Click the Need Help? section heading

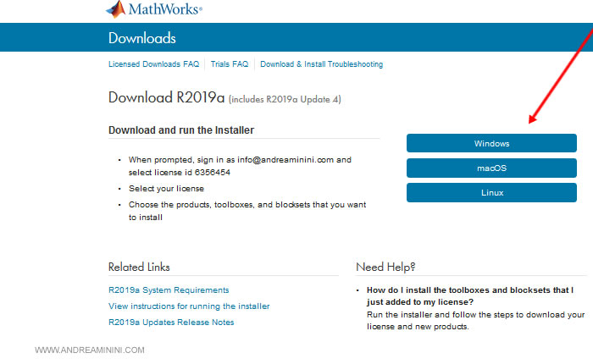(385, 267)
